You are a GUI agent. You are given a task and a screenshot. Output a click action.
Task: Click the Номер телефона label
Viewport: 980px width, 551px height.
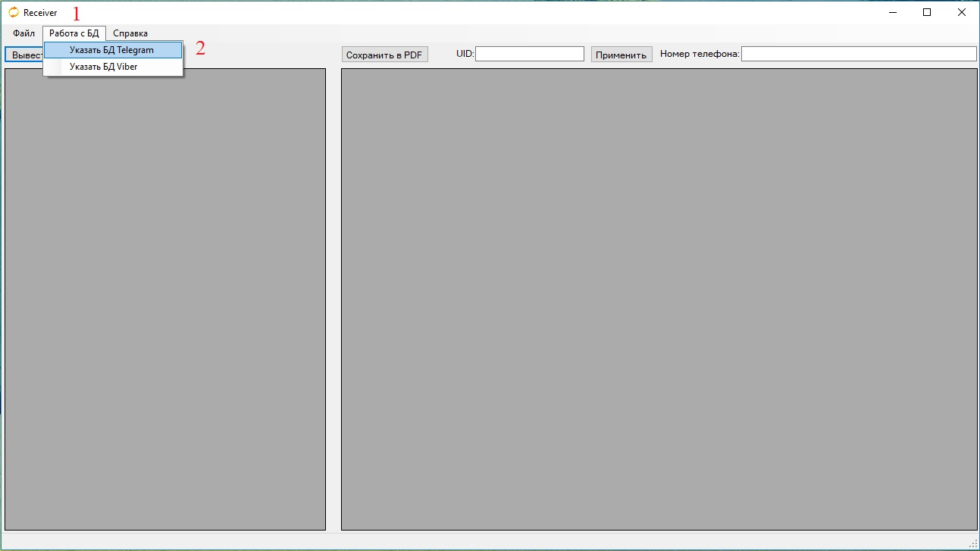coord(699,54)
